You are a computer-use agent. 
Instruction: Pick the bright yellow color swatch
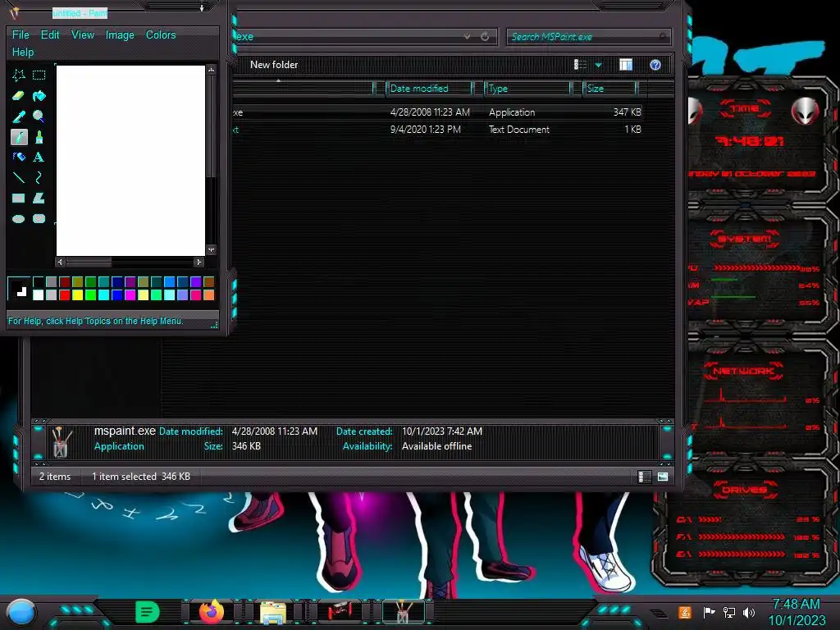point(77,294)
